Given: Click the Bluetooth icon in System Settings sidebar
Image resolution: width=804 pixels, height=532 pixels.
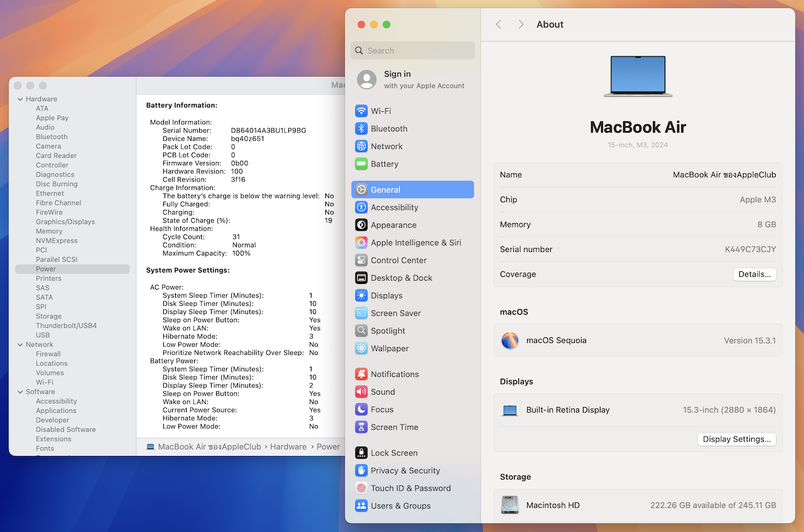Looking at the screenshot, I should pyautogui.click(x=361, y=129).
